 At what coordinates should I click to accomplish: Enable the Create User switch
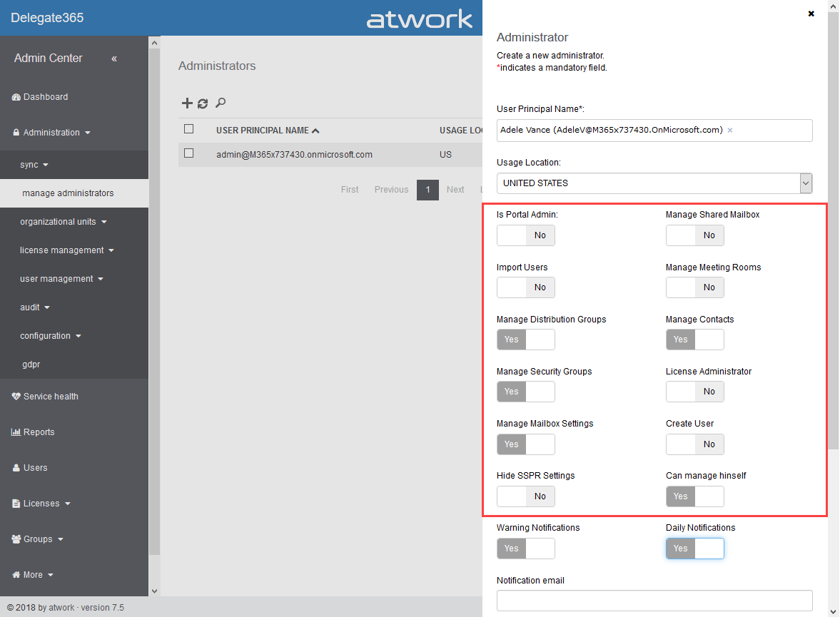[695, 444]
